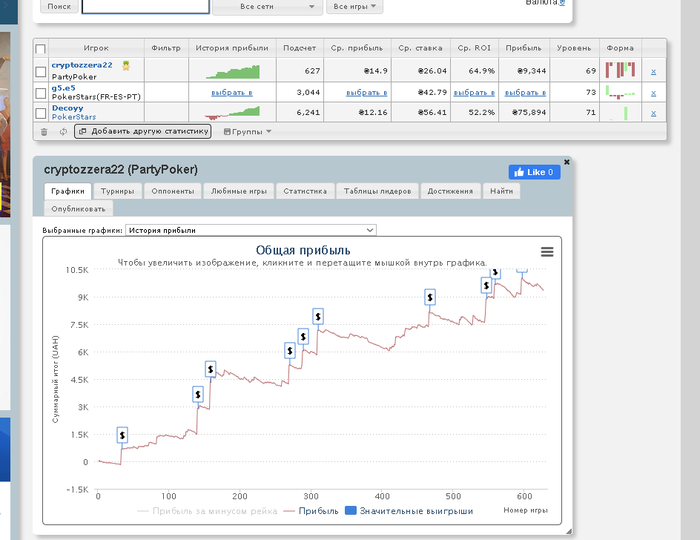Click выбрать в link in g5.e5 История прибыли
Image resolution: width=700 pixels, height=540 pixels.
(x=232, y=93)
